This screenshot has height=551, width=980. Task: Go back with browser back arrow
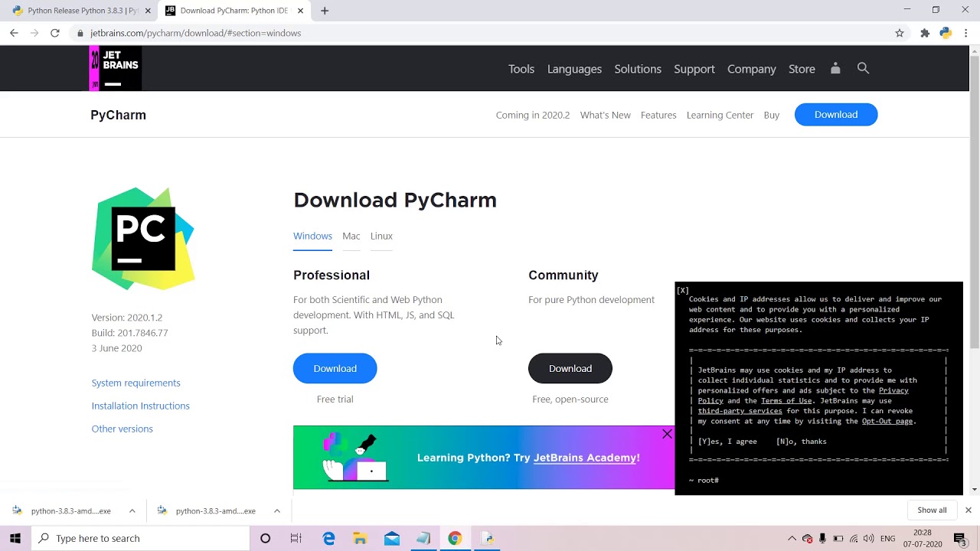coord(14,33)
